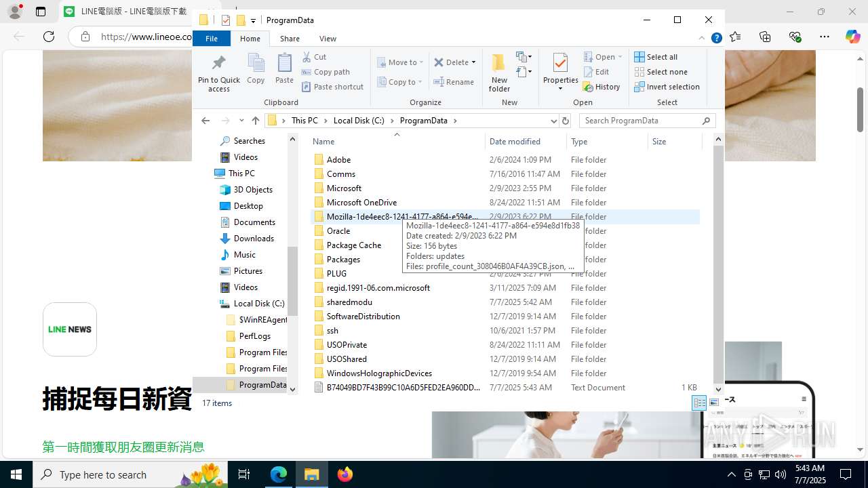Click the taskbar Task View icon

[x=244, y=474]
